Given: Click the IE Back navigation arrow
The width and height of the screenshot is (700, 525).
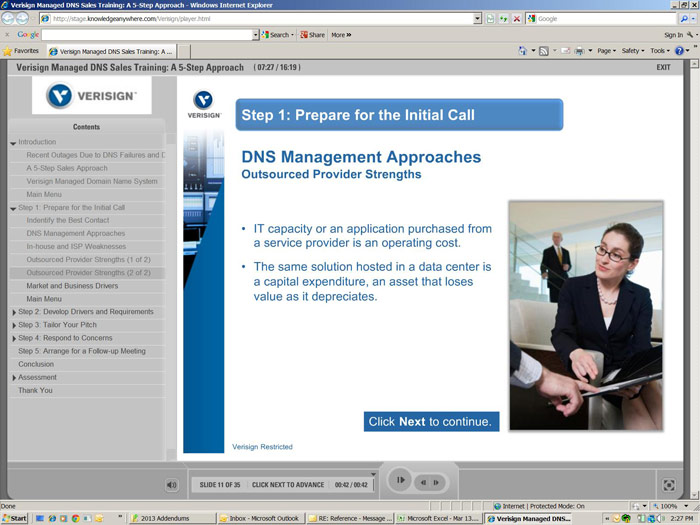Looking at the screenshot, I should (x=11, y=18).
